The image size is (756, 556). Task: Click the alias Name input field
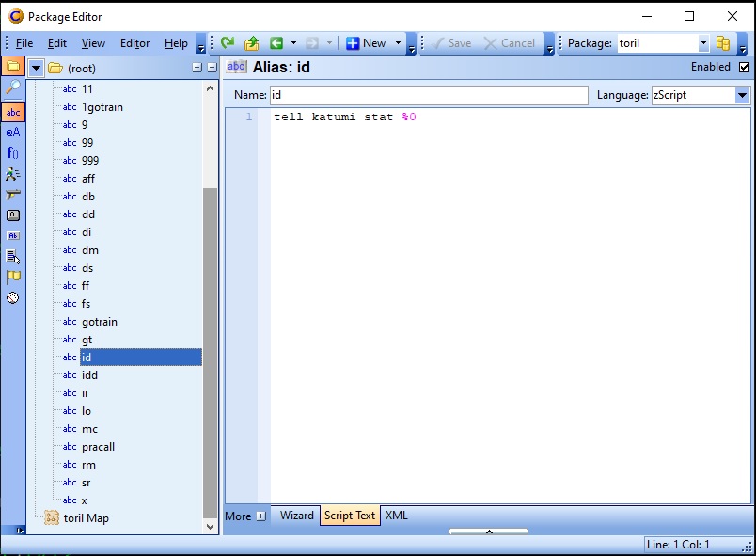pos(429,95)
